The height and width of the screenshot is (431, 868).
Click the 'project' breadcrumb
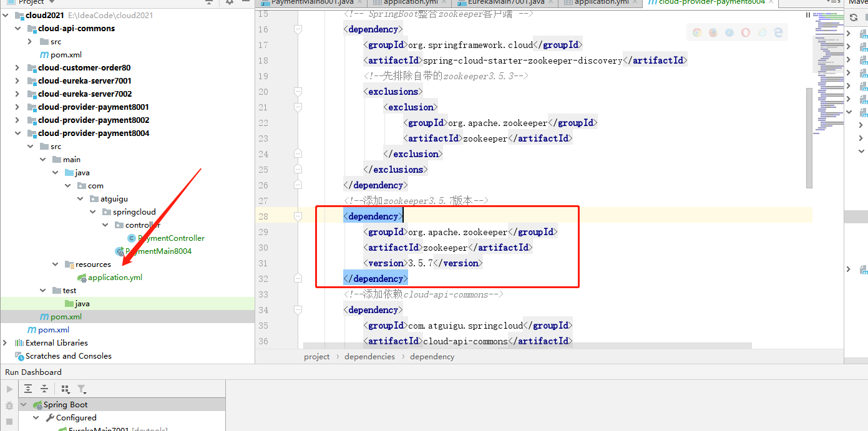pos(317,357)
